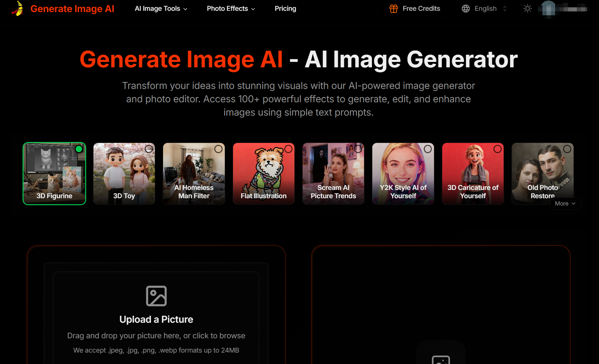Click the language up-down arrows
The image size is (599, 364).
pos(505,9)
